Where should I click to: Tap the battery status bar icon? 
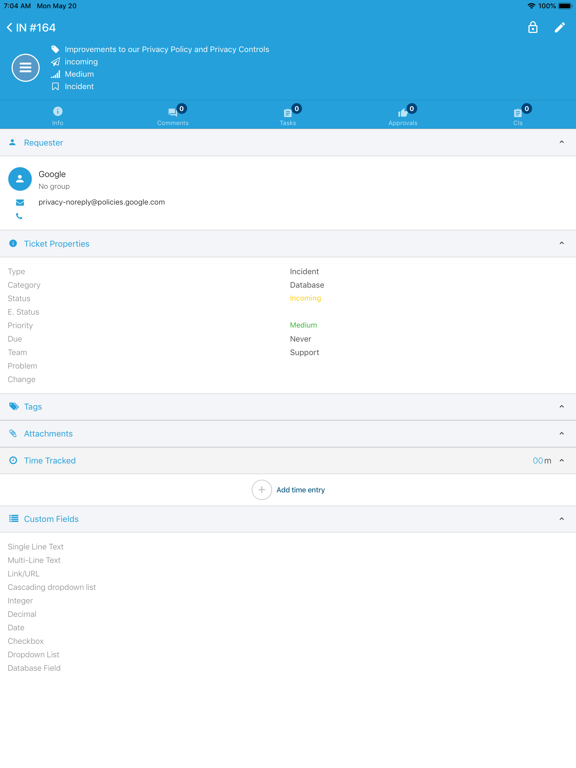[x=565, y=6]
